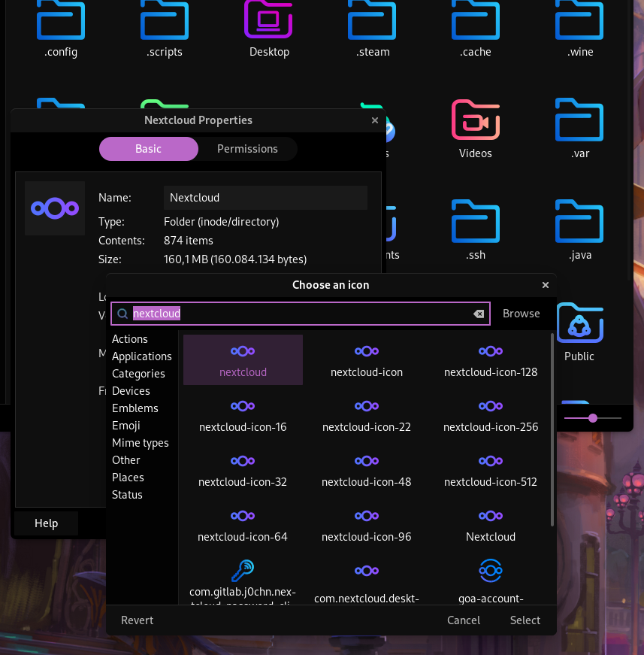Open the Public folder
644x655 pixels.
click(x=579, y=332)
